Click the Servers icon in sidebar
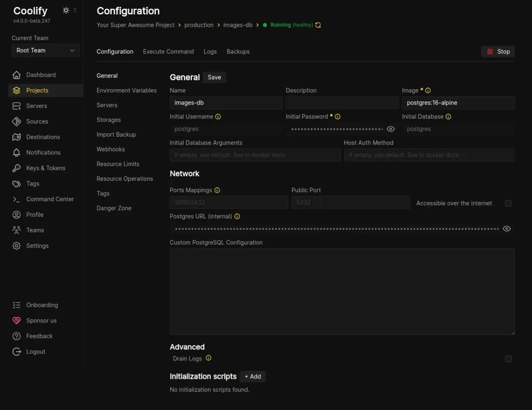The width and height of the screenshot is (532, 410). (x=17, y=106)
